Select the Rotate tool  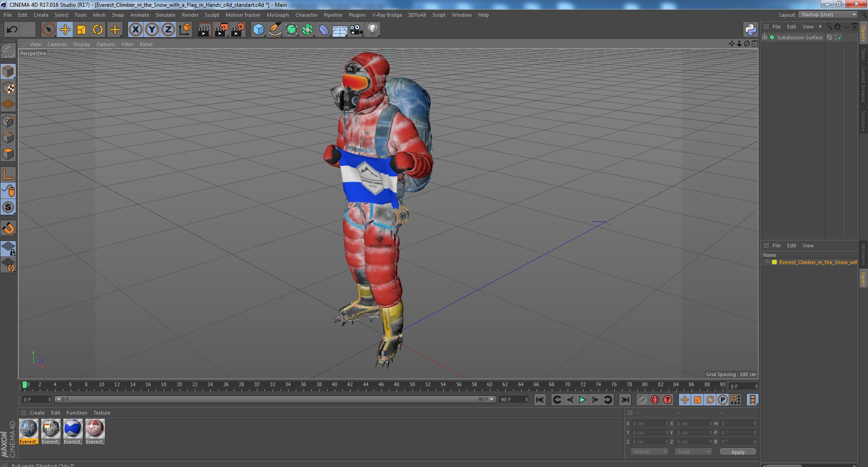point(98,30)
